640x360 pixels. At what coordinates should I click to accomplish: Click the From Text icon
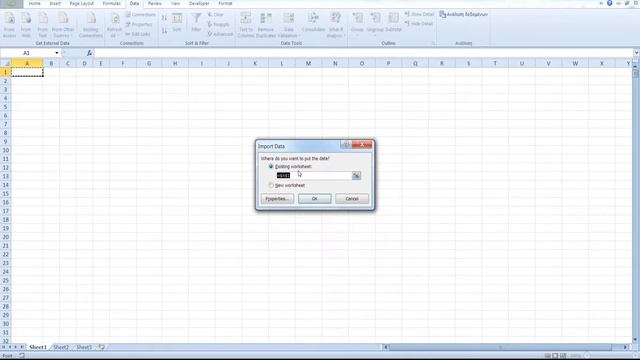pyautogui.click(x=43, y=25)
